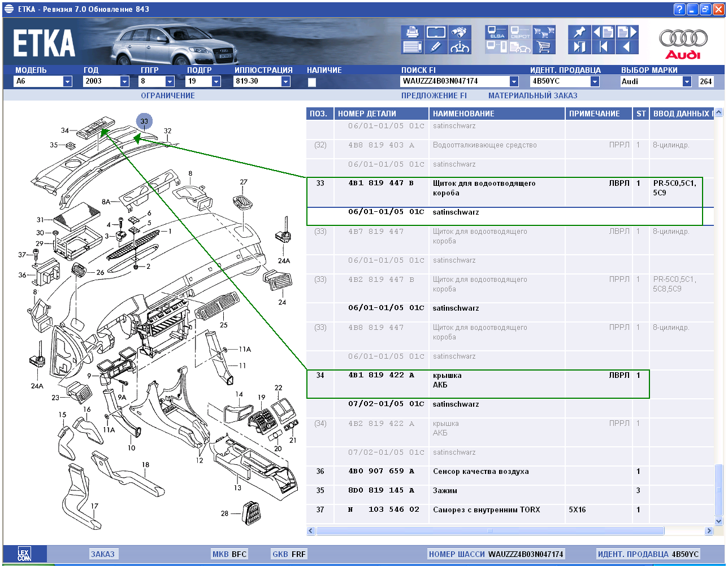
Task: Click the parts list scroll-down arrow
Action: [719, 521]
